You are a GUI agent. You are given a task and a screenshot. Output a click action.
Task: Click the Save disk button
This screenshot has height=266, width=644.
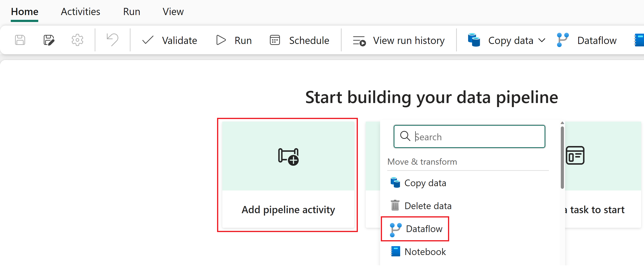coord(20,40)
